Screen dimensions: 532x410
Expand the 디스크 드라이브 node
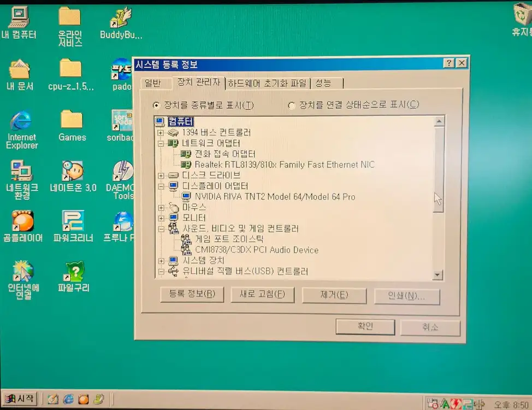[x=161, y=175]
